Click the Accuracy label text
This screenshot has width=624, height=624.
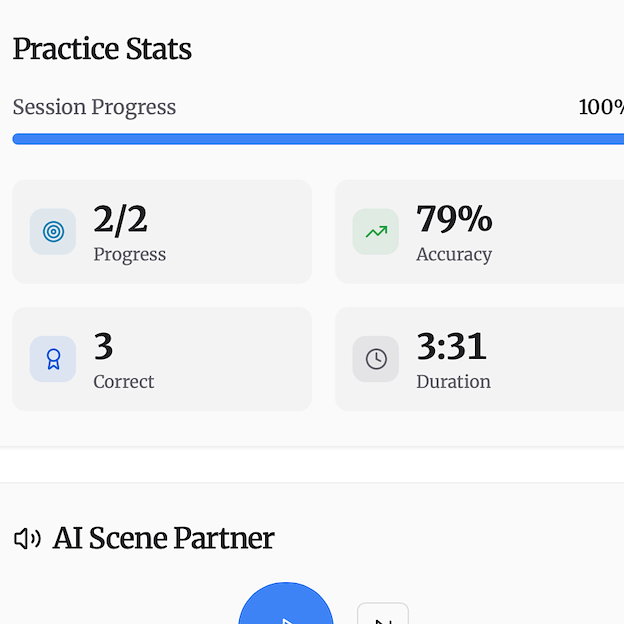click(454, 254)
